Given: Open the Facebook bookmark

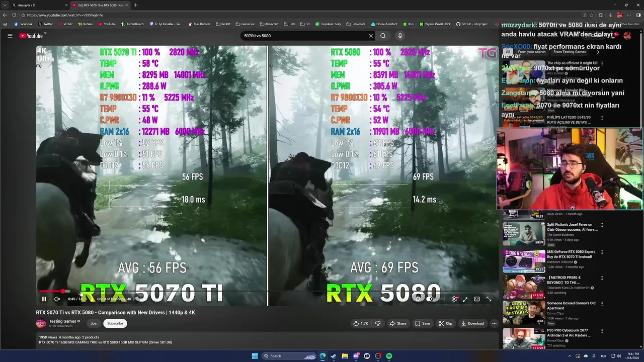Looking at the screenshot, I should click(23, 24).
